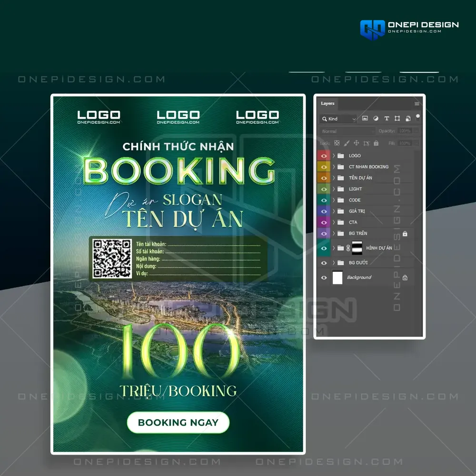Click the folder icon of BG DƯỚI group
The image size is (476, 476).
[x=341, y=263]
